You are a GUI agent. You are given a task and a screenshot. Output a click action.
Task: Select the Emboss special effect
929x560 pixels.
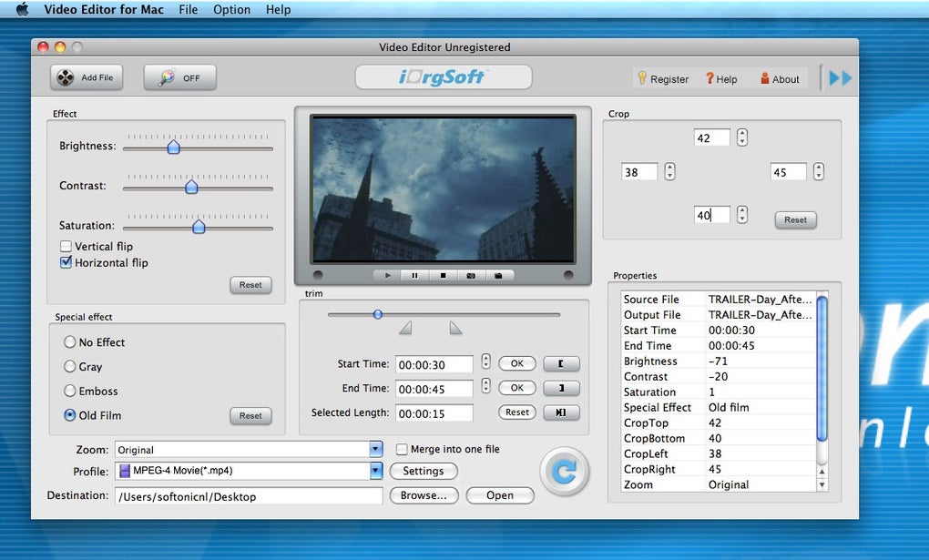point(70,391)
